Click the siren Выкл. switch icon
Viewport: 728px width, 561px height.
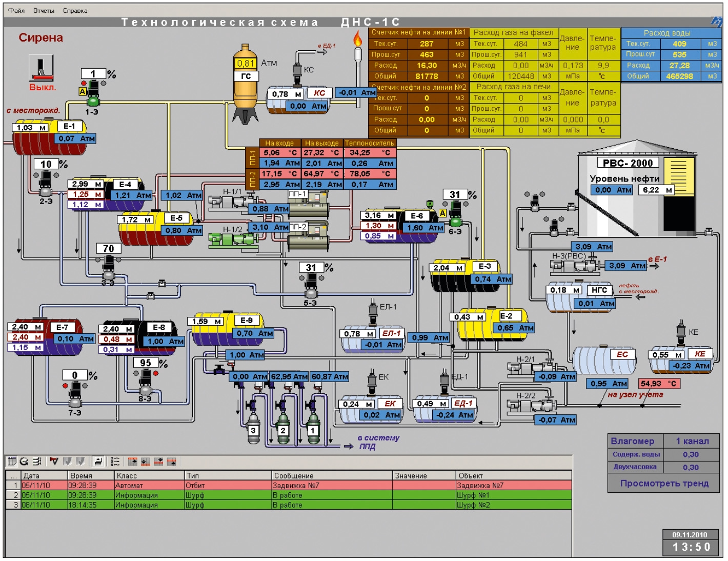[41, 68]
